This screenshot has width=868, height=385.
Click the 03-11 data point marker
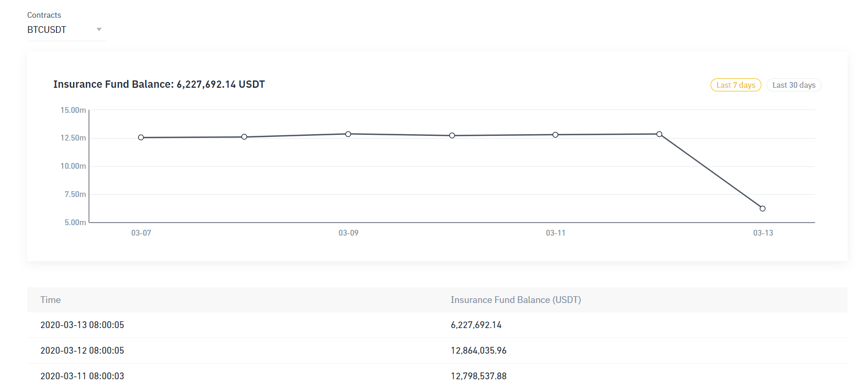point(555,135)
